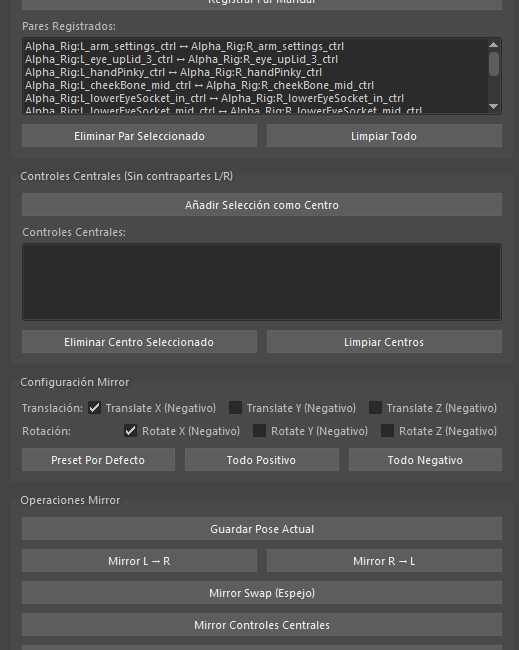
Task: Click scroll down arrow in Pares Registrados list
Action: pyautogui.click(x=493, y=107)
